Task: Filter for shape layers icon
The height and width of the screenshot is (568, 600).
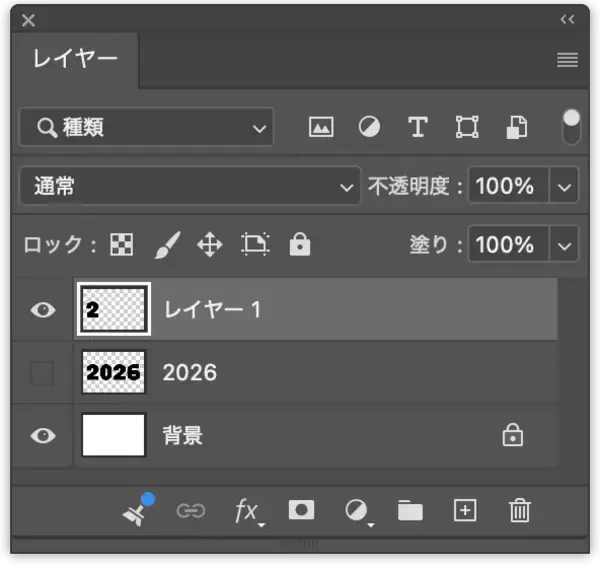Action: coord(467,127)
